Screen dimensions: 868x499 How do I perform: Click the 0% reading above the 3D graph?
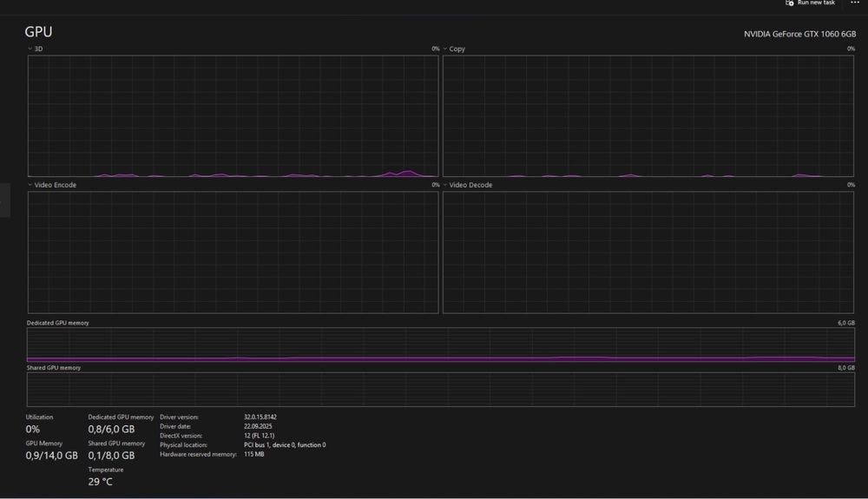point(436,49)
